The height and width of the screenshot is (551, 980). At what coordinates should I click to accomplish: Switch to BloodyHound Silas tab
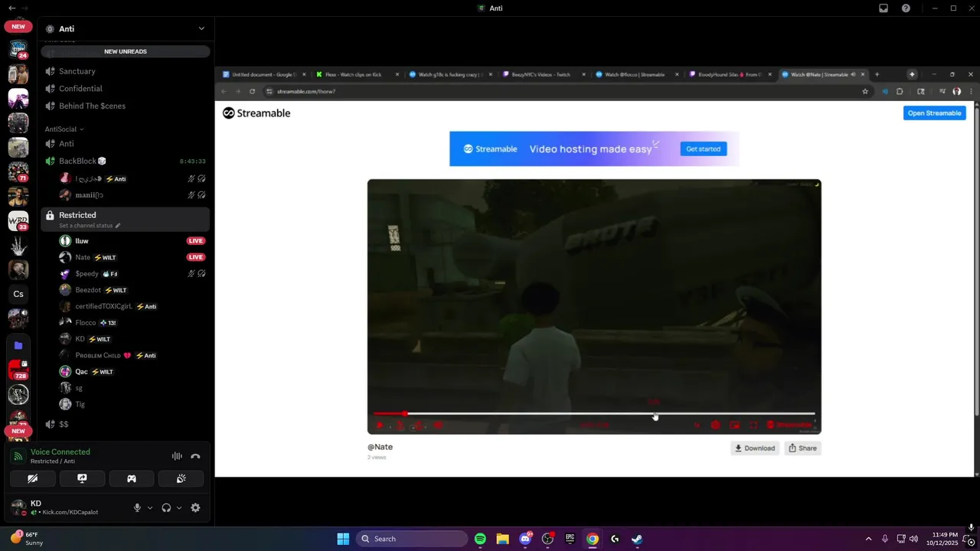pos(731,74)
